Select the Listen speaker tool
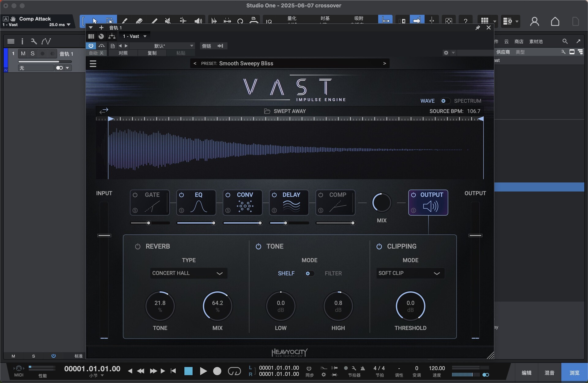The image size is (588, 383). [x=198, y=21]
